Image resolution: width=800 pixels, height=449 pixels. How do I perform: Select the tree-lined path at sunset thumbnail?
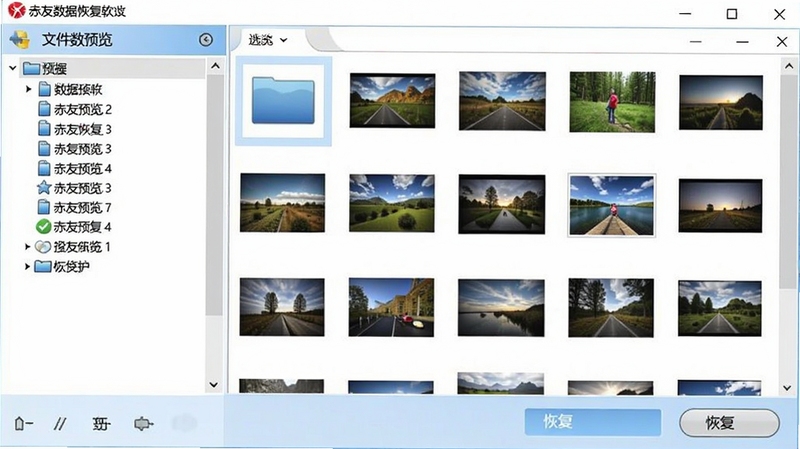pos(502,204)
